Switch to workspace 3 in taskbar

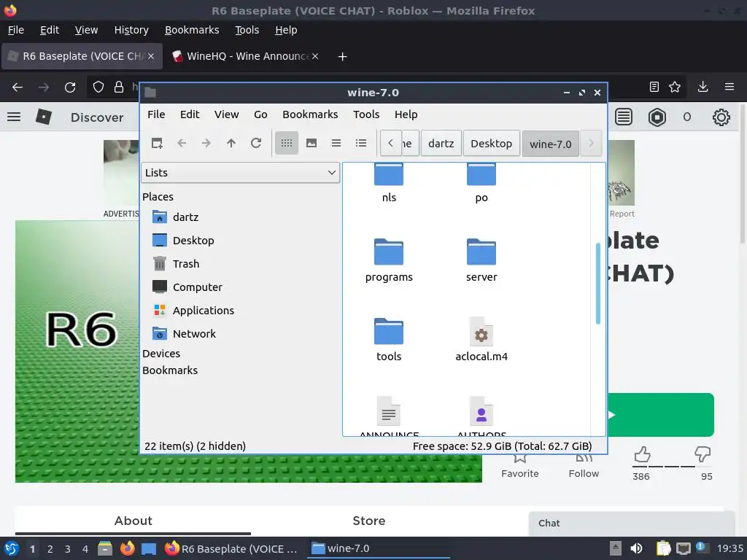[68, 549]
